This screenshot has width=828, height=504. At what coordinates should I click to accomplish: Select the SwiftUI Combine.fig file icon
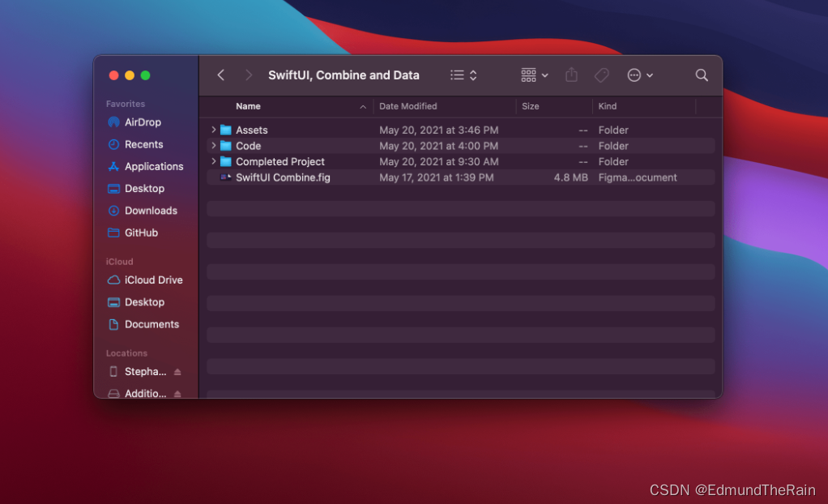[226, 177]
